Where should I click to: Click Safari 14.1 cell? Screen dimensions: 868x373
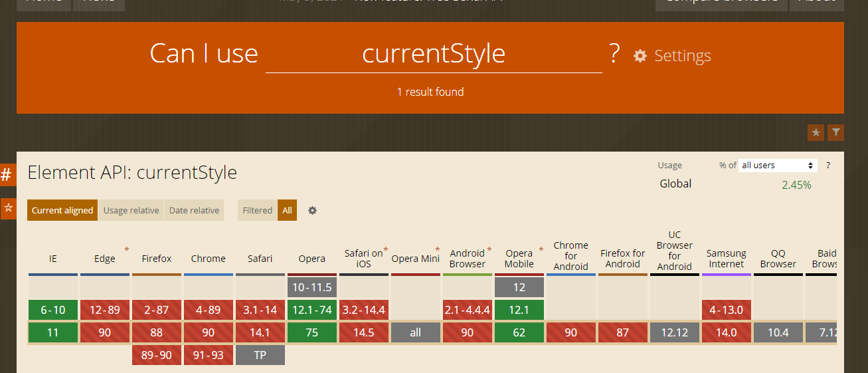(x=260, y=332)
